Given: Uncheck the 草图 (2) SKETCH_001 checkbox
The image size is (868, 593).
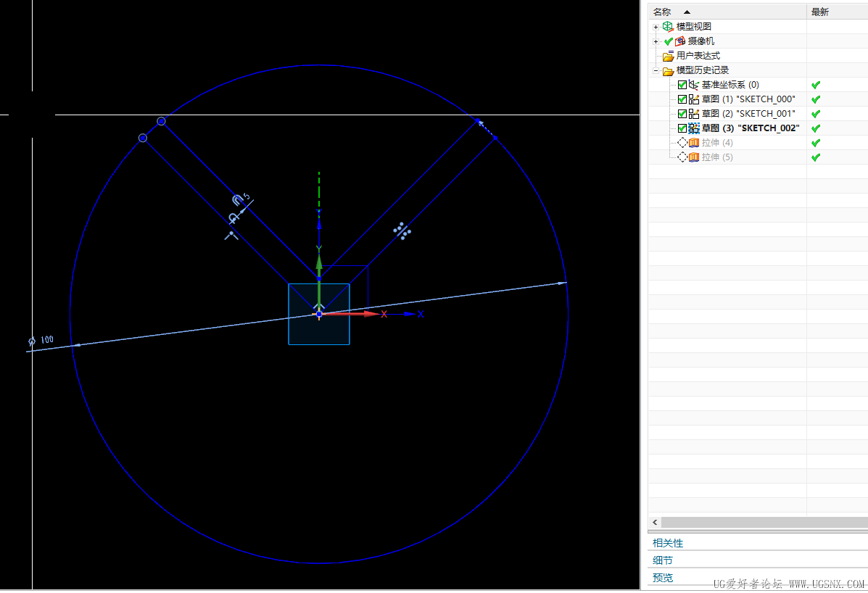Looking at the screenshot, I should coord(682,114).
